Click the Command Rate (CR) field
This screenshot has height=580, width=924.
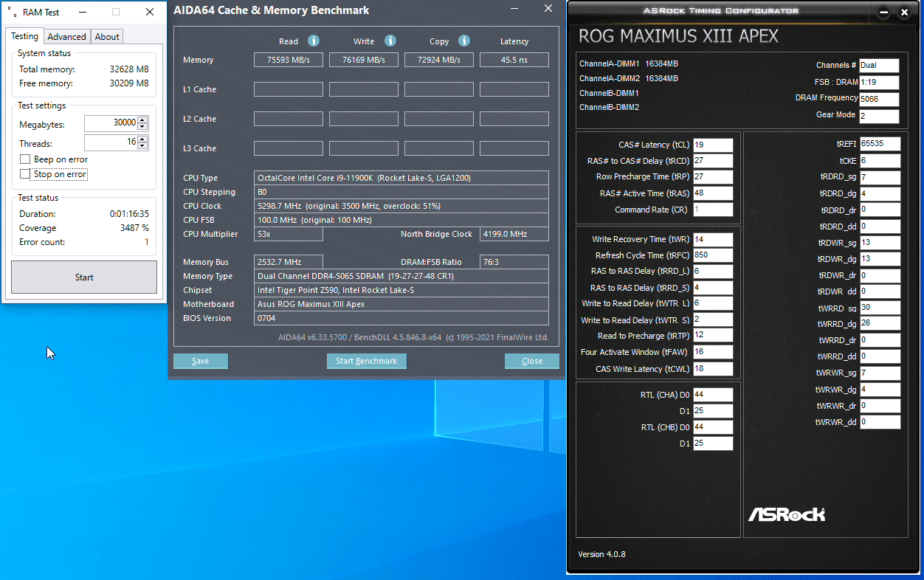[713, 210]
